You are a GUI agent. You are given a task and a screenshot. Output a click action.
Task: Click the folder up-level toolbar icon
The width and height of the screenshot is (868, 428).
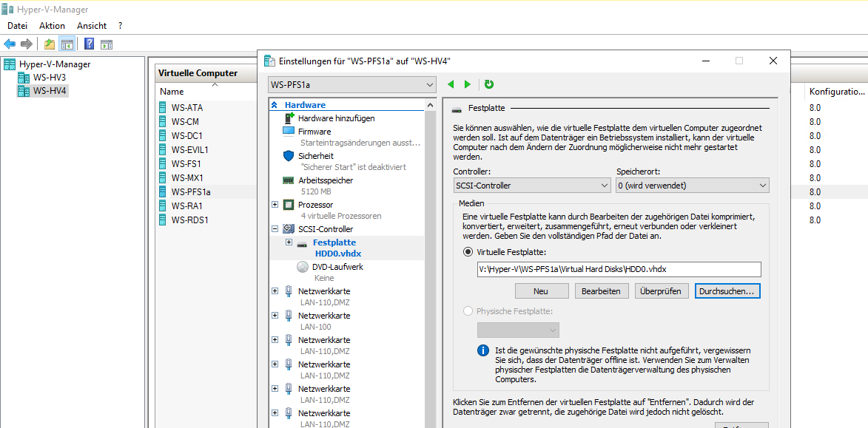(x=50, y=44)
